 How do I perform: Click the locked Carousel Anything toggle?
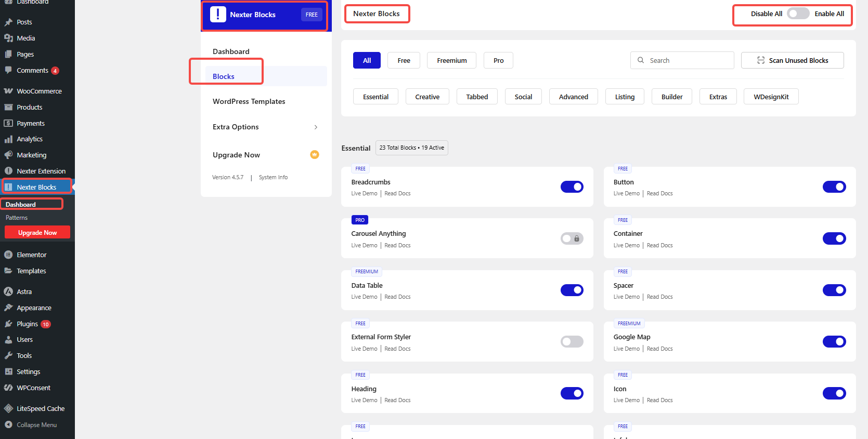pyautogui.click(x=572, y=238)
